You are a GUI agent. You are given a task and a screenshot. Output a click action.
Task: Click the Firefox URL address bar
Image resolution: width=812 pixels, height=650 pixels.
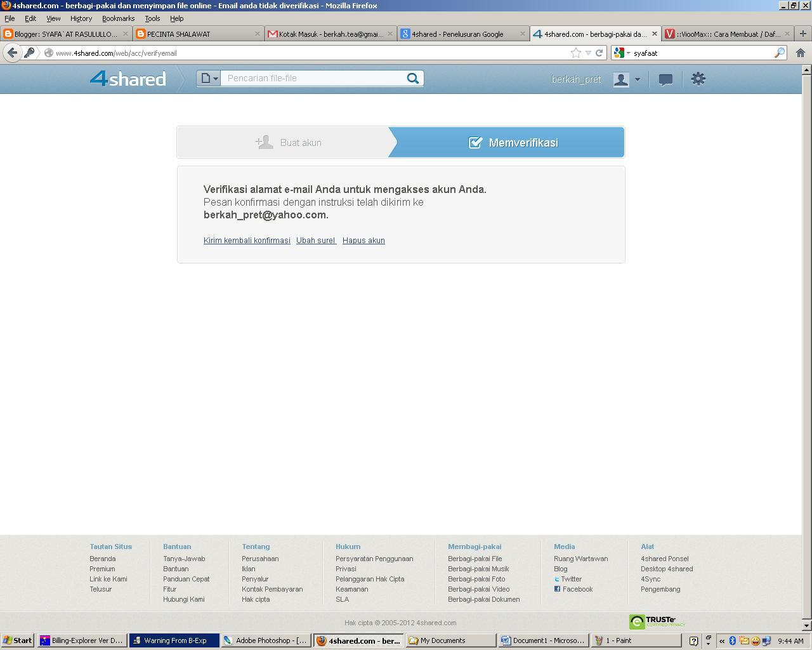(311, 53)
